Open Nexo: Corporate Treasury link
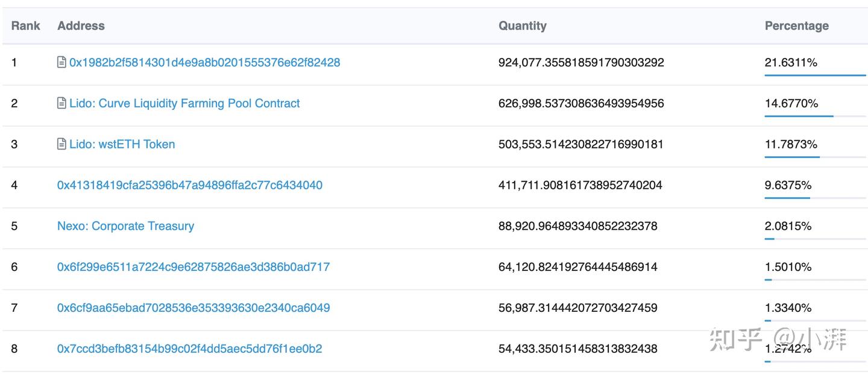The image size is (868, 374). pyautogui.click(x=125, y=226)
